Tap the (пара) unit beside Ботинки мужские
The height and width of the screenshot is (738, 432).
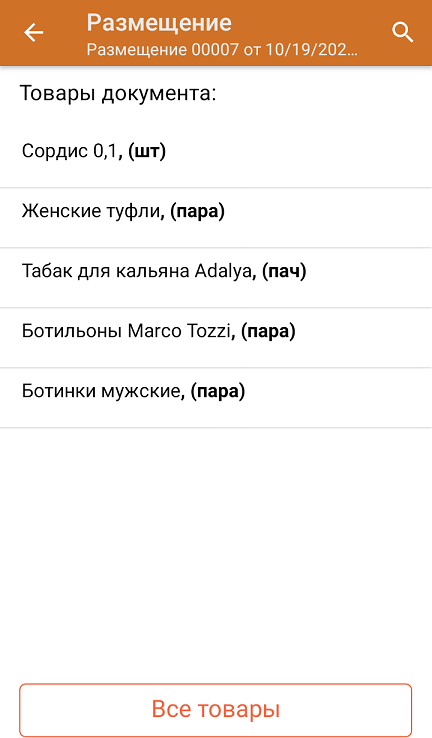coord(217,392)
